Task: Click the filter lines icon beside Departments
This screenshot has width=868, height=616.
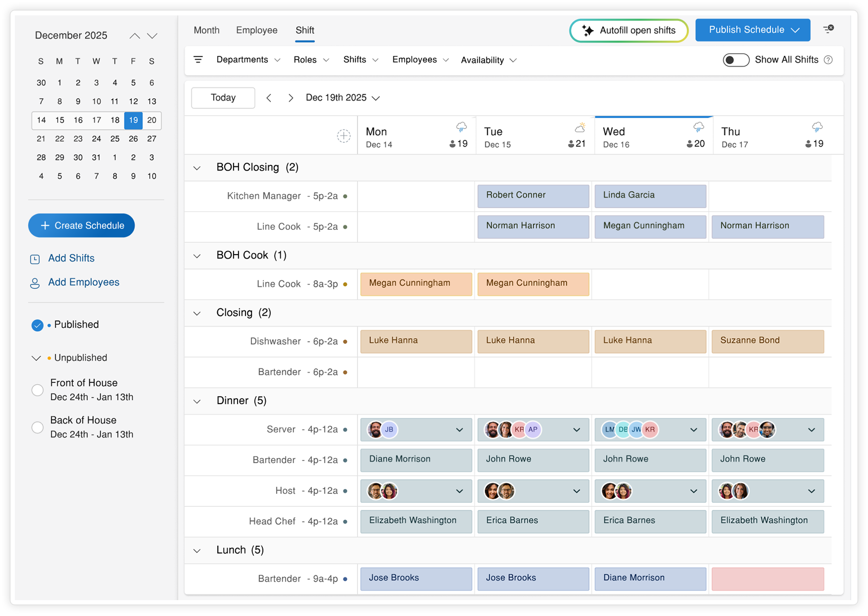Action: 198,60
